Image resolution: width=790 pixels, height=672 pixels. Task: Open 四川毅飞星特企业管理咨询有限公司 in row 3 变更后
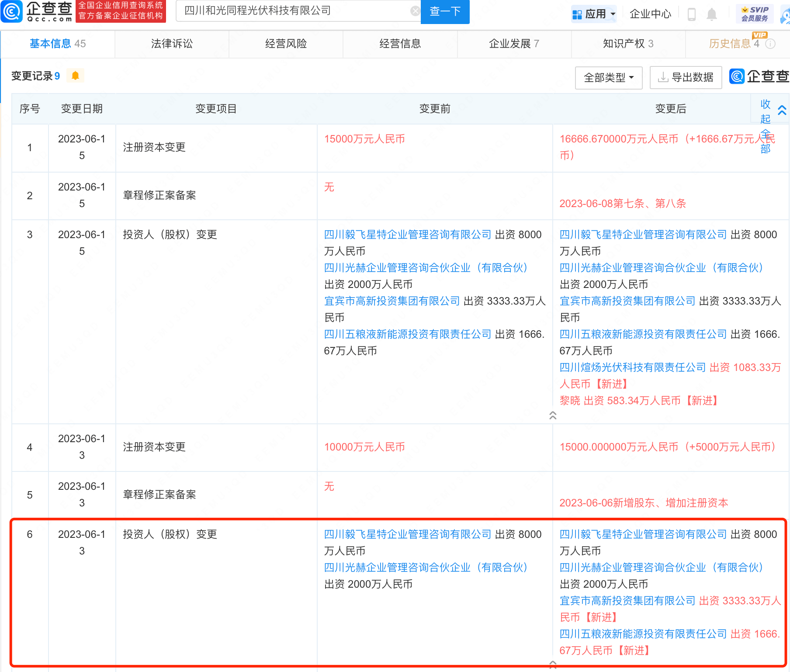[x=643, y=235]
